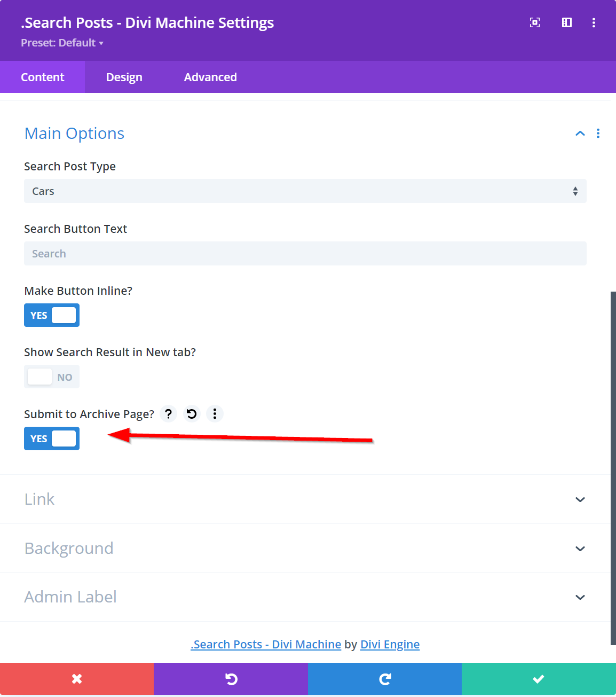The height and width of the screenshot is (697, 616).
Task: Undo last change in bottom bar
Action: point(231,679)
